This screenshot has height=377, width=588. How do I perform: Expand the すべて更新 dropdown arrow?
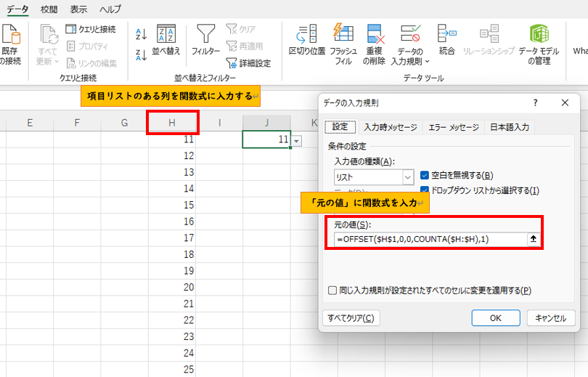(x=57, y=61)
